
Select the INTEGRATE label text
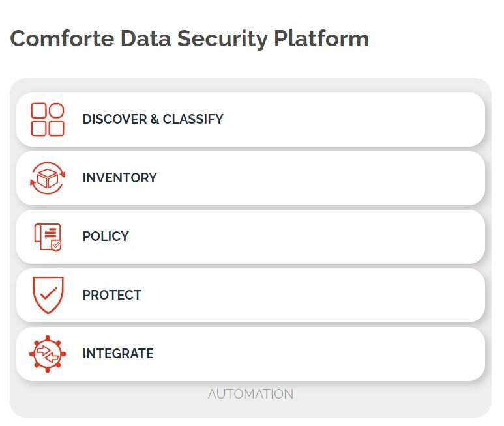click(118, 354)
